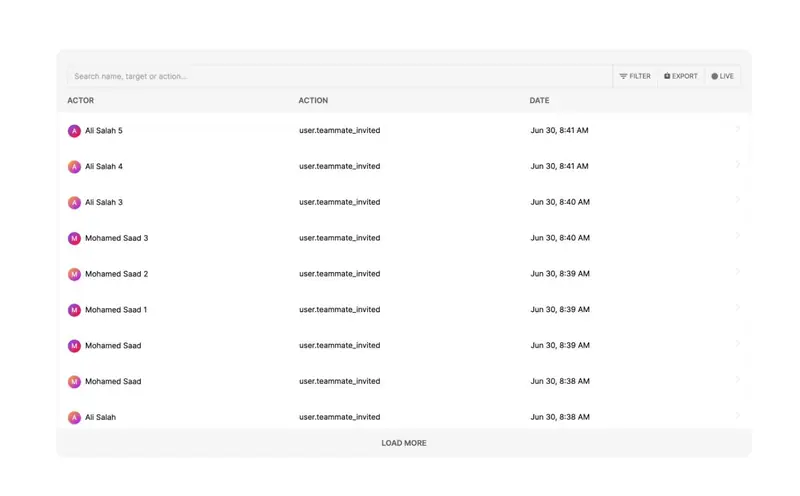This screenshot has height=496, width=800.
Task: Expand the Ali Salah 5 row chevron
Action: tap(738, 129)
